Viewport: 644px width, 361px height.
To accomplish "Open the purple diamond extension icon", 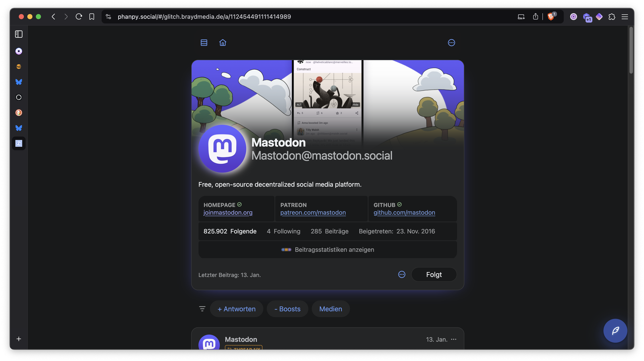I will tap(599, 17).
